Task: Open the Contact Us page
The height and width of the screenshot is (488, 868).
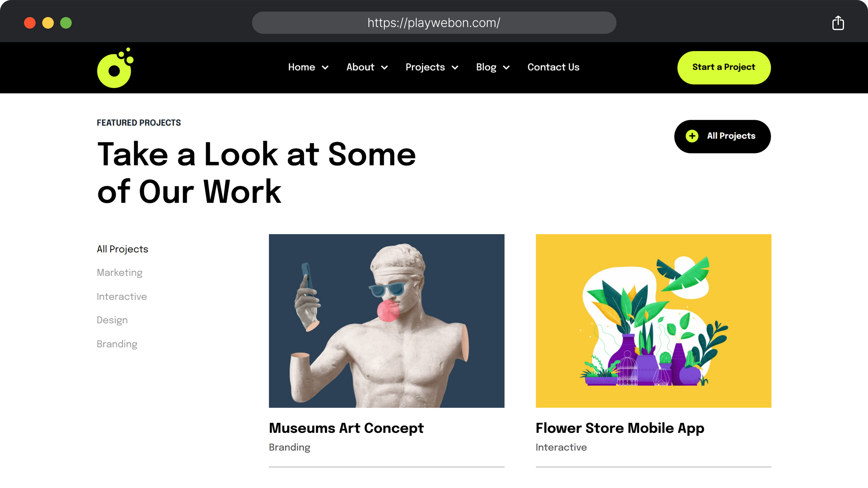Action: point(553,67)
